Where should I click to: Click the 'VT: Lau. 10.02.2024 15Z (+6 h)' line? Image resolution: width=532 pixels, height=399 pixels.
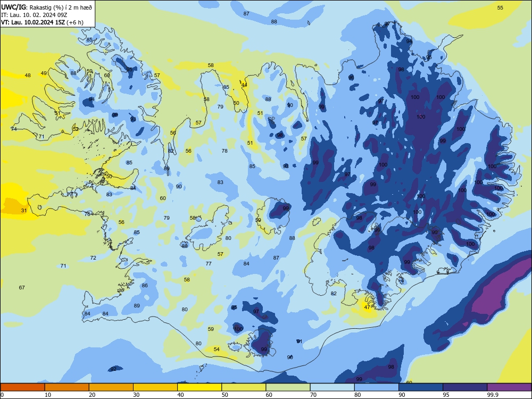pos(42,22)
